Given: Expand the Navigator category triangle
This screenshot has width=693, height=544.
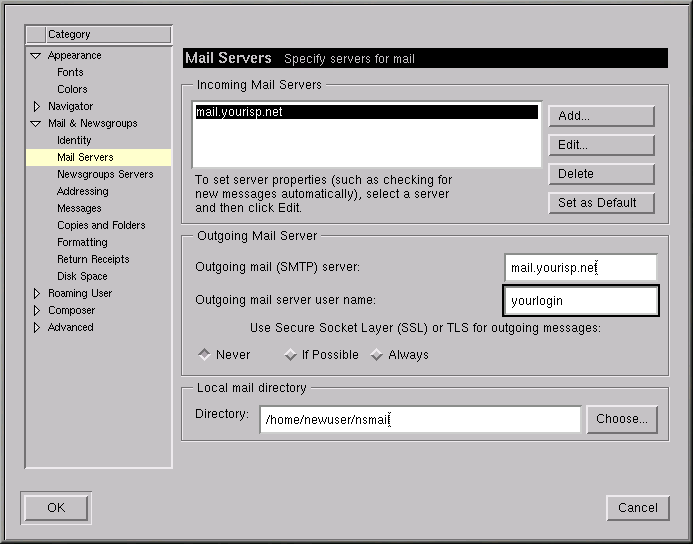Looking at the screenshot, I should (x=37, y=106).
